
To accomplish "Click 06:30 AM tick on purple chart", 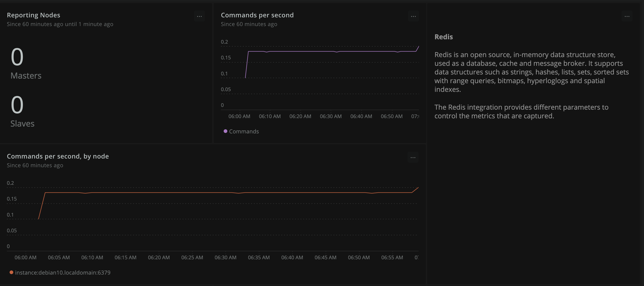I will [330, 116].
